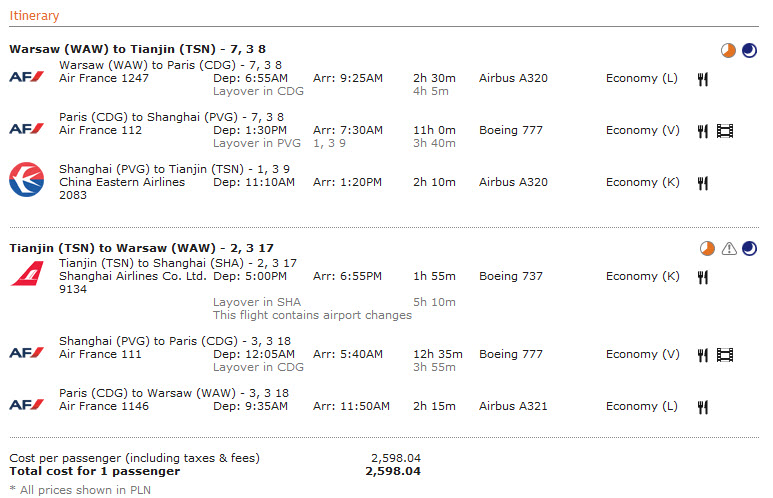Click the Shanghai Airlines red tail logo

click(27, 274)
